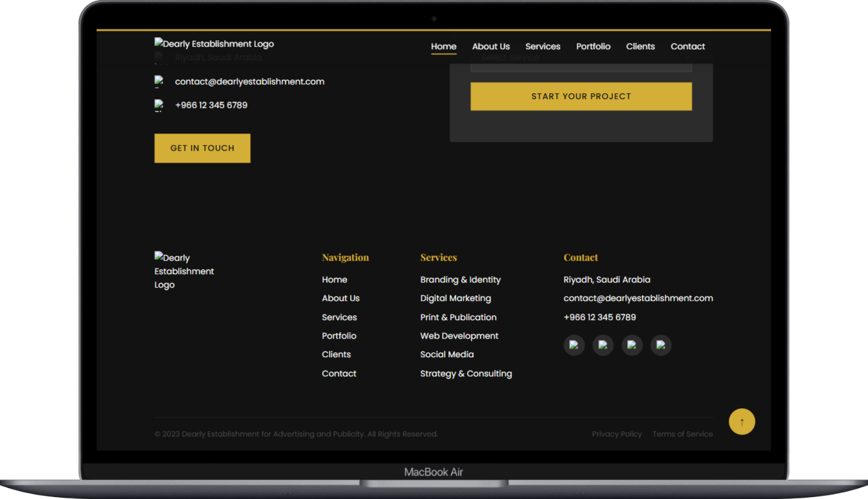The image size is (868, 499).
Task: Click the fourth social media icon in footer
Action: click(x=660, y=345)
